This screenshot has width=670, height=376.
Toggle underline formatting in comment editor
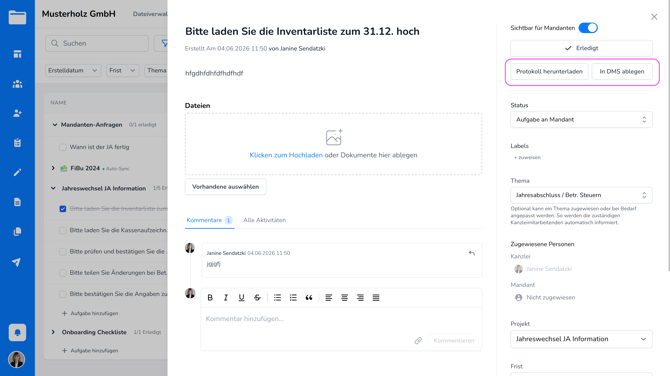241,298
